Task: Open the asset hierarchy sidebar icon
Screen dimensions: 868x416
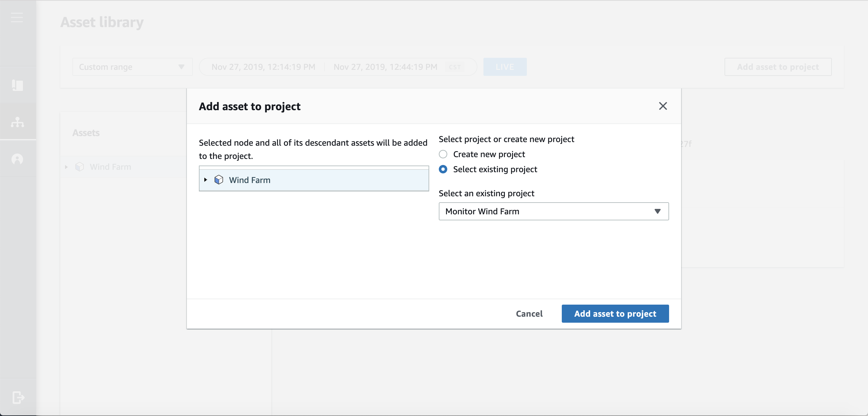Action: 17,122
